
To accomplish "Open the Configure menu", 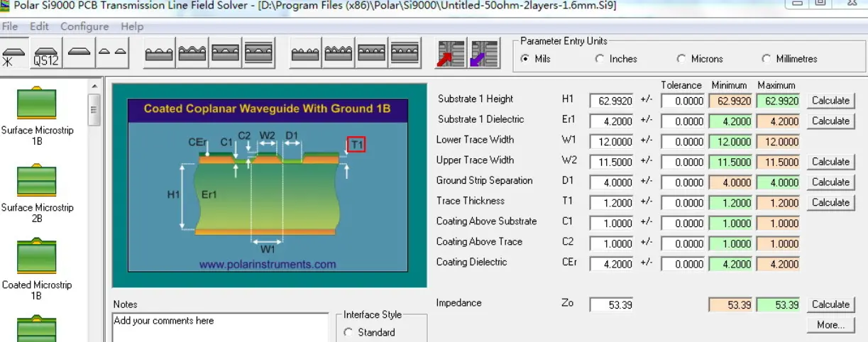I will [84, 26].
